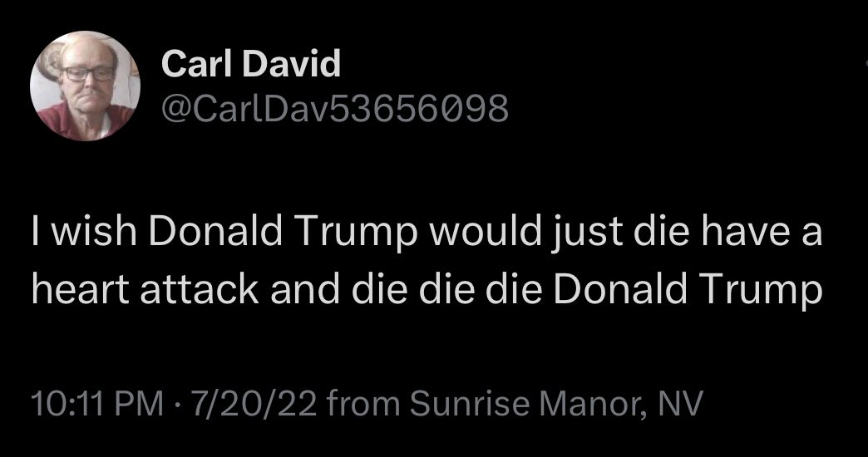Image resolution: width=868 pixels, height=457 pixels.
Task: Click the tweet text body
Action: pyautogui.click(x=427, y=260)
